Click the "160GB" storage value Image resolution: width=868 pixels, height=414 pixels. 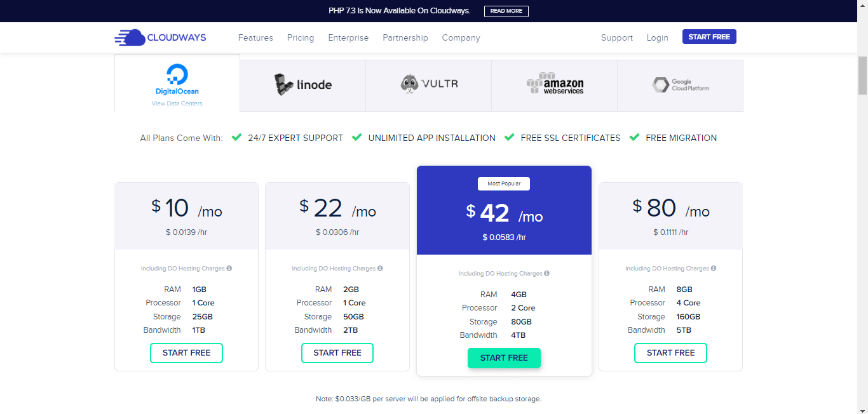point(689,317)
